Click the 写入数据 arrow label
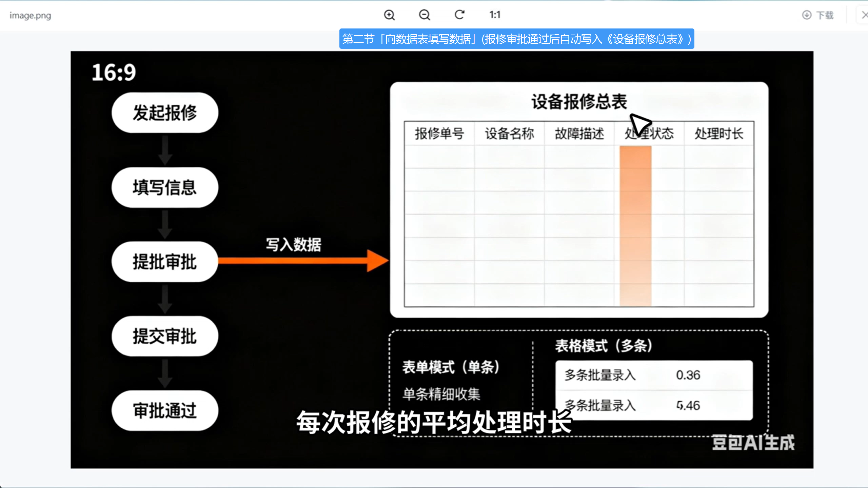Screen dimensions: 868x488 click(x=293, y=245)
